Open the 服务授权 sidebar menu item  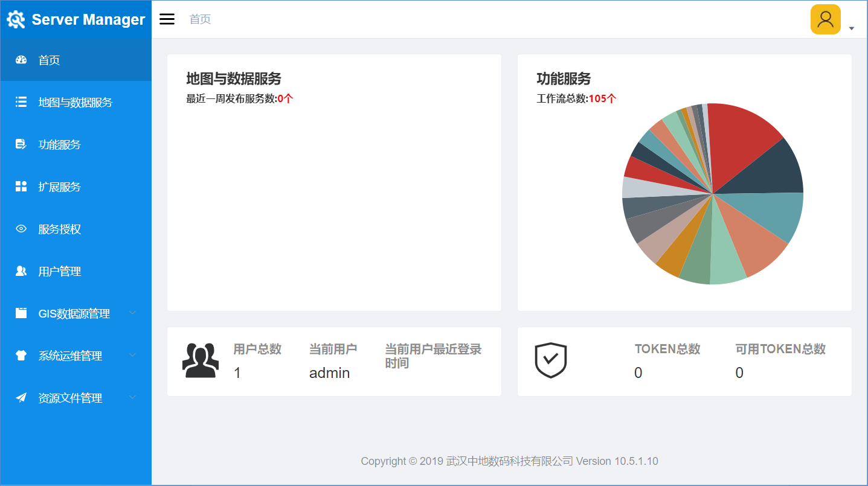76,229
